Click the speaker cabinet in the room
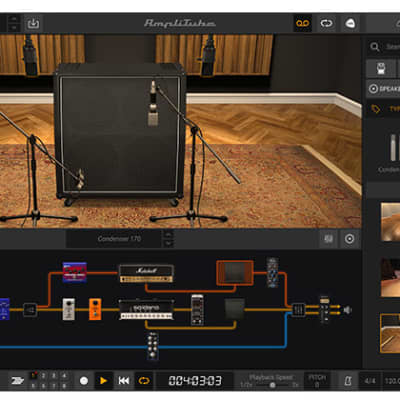400x400 pixels. pyautogui.click(x=120, y=133)
